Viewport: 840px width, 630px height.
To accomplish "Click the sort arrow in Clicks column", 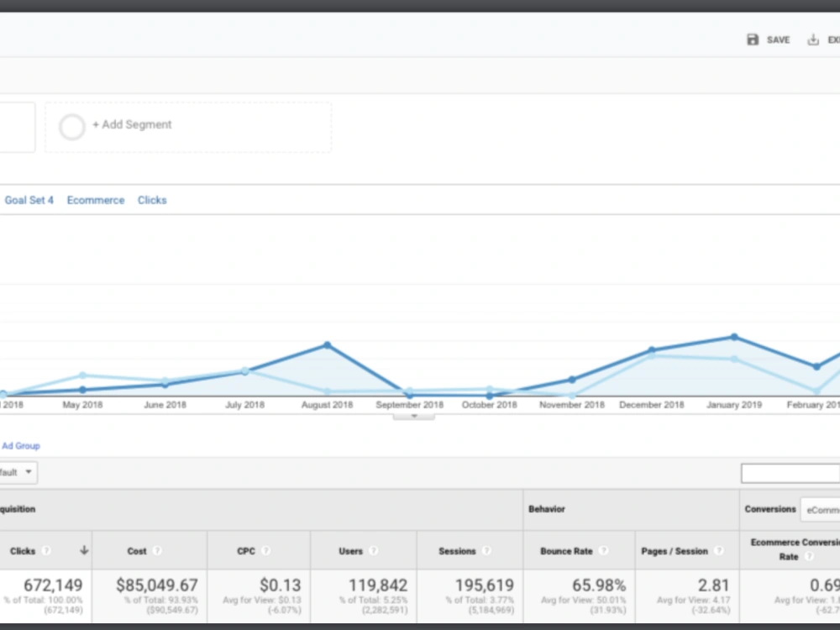I will 84,550.
